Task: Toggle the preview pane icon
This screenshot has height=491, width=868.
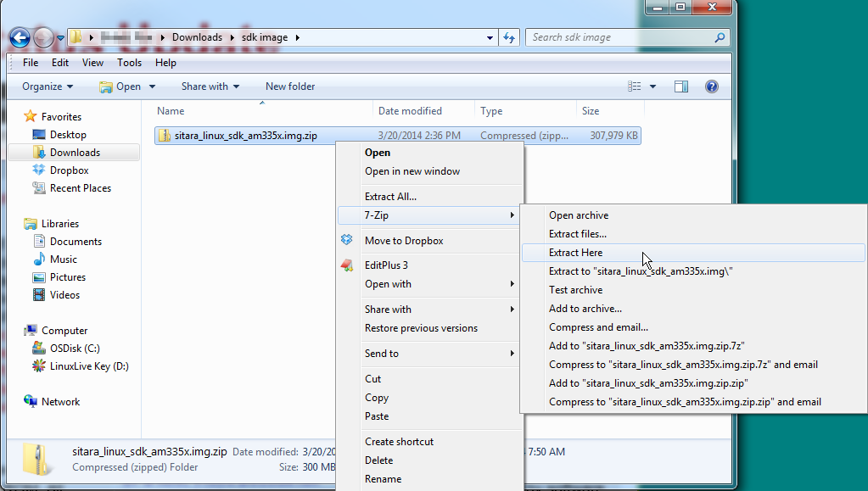Action: [680, 86]
